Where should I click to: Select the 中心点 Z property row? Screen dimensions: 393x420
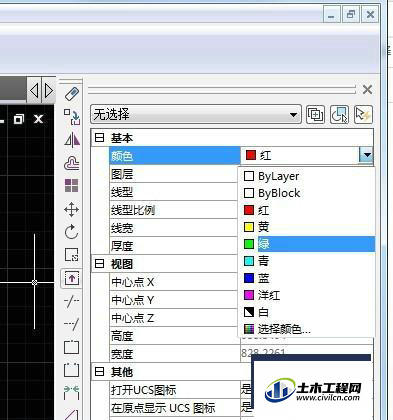173,318
